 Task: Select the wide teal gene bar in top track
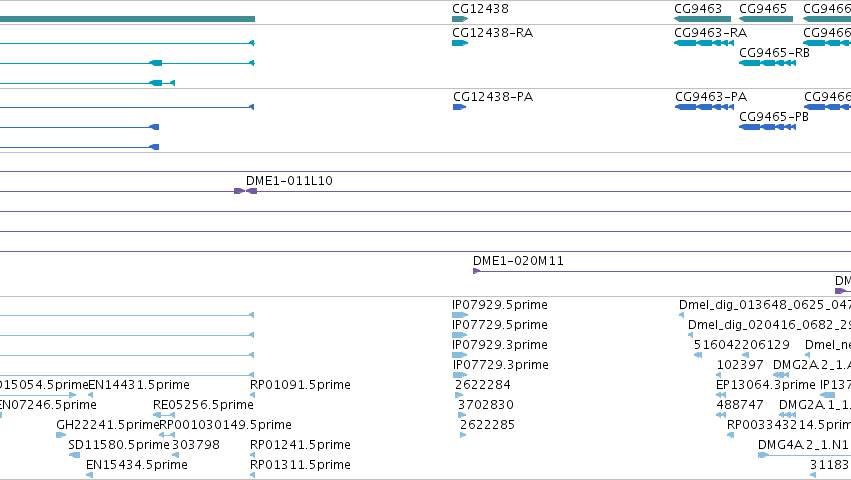(x=128, y=19)
